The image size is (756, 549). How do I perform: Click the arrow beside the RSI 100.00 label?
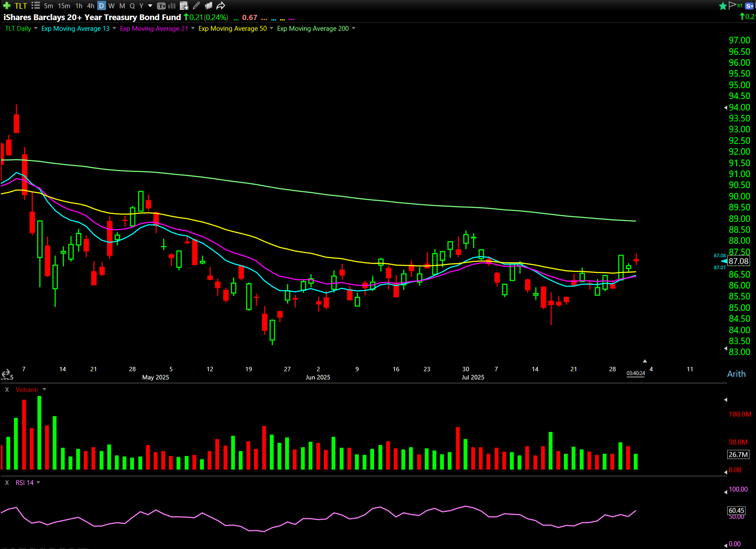[725, 491]
